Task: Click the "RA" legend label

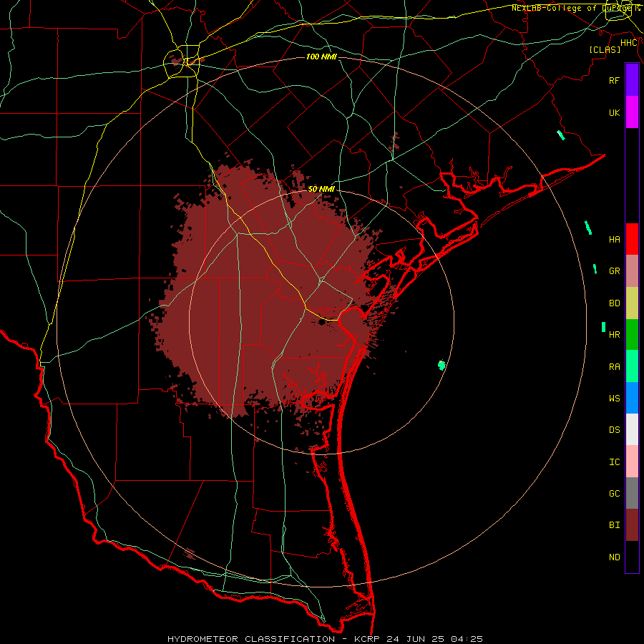Action: pos(614,367)
